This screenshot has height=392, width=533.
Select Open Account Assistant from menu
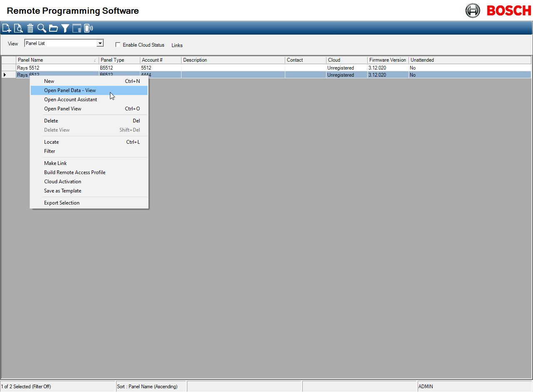[x=70, y=100]
